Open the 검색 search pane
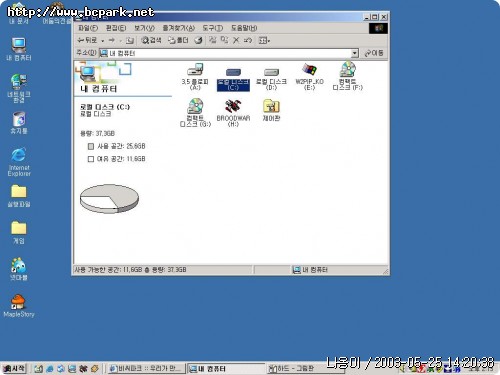Viewport: 500px width, 375px height. [x=151, y=40]
